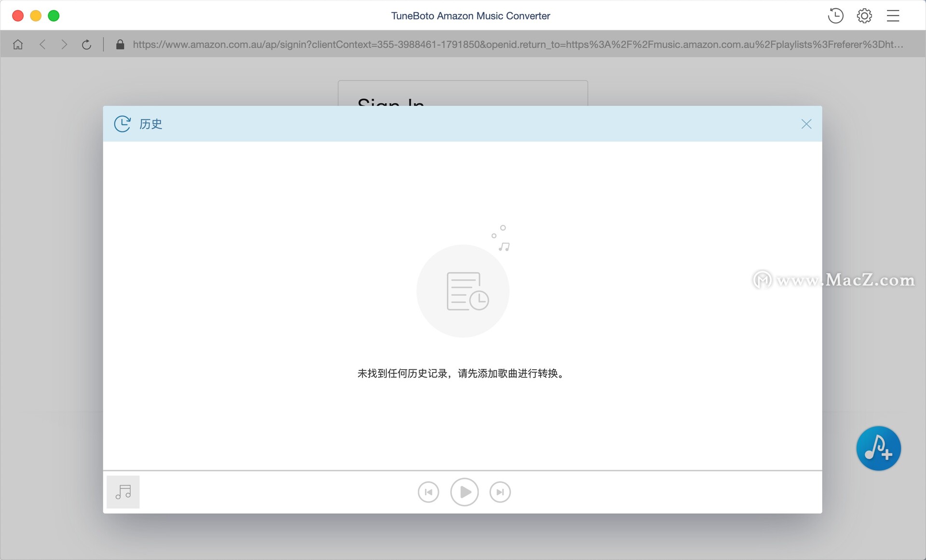926x560 pixels.
Task: Click the 历史 dialog title text
Action: (150, 124)
